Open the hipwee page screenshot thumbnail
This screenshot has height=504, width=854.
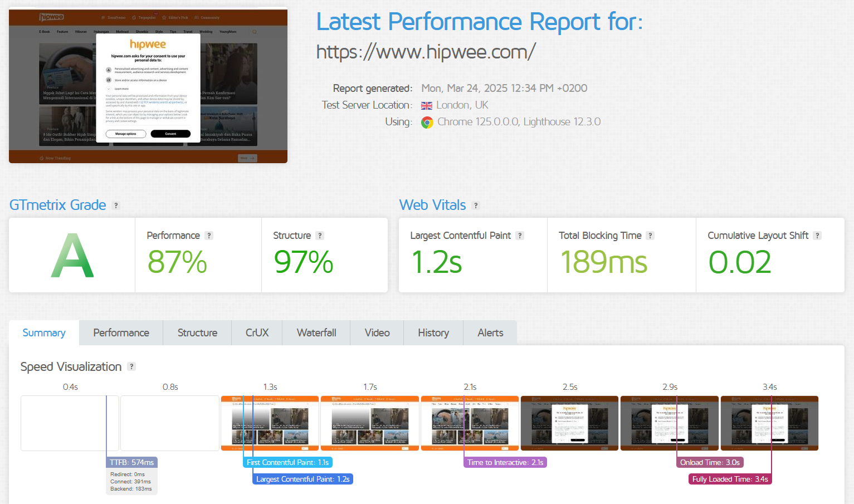point(148,85)
